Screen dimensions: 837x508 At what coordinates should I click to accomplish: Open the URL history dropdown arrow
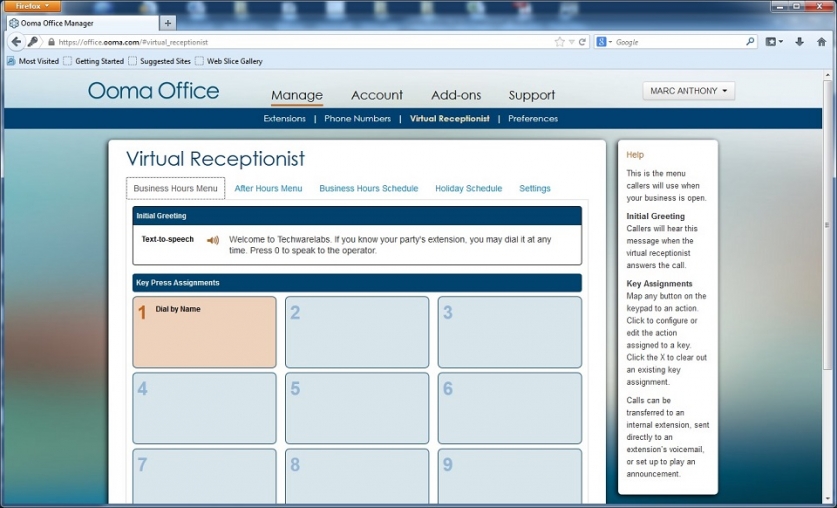point(571,42)
